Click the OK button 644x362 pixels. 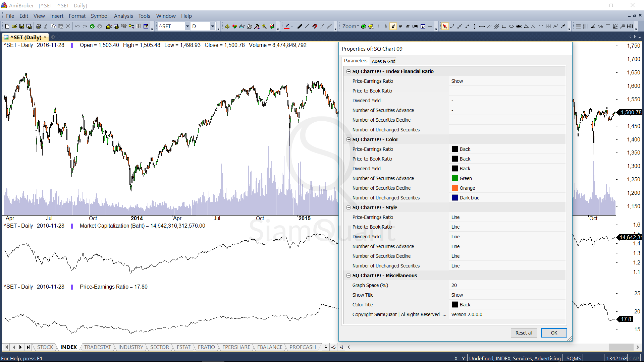coord(554,333)
